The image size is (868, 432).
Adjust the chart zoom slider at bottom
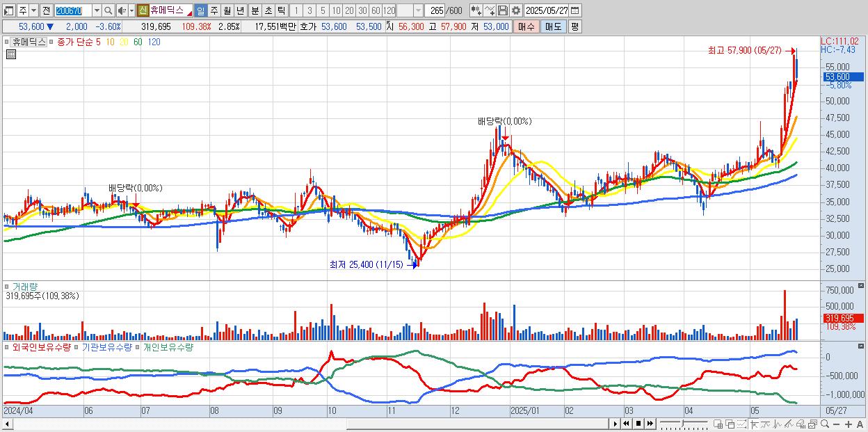[x=682, y=422]
